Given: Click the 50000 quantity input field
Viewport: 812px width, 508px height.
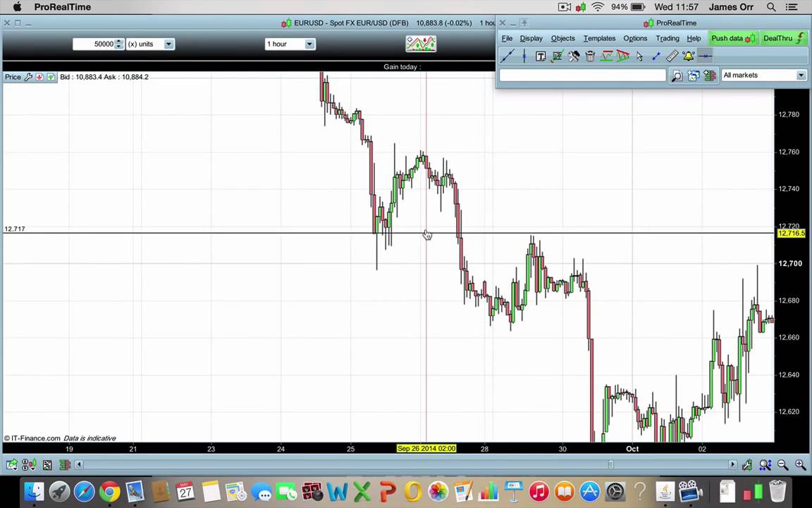Looking at the screenshot, I should (x=94, y=44).
